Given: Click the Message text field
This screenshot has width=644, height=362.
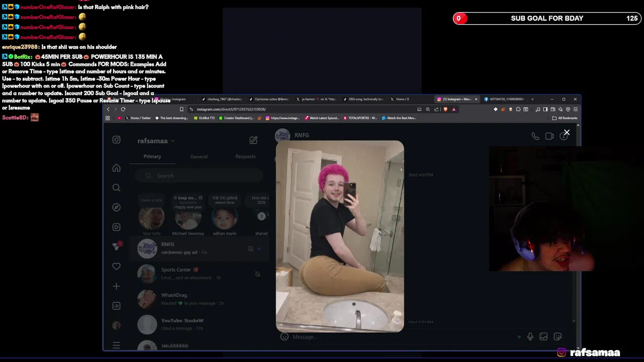Looking at the screenshot, I should click(403, 337).
